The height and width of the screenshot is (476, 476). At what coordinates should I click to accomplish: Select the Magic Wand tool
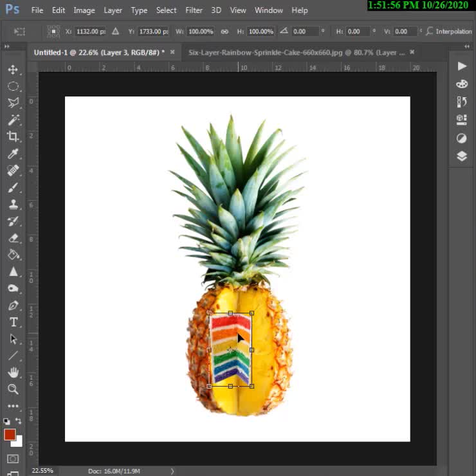click(13, 120)
